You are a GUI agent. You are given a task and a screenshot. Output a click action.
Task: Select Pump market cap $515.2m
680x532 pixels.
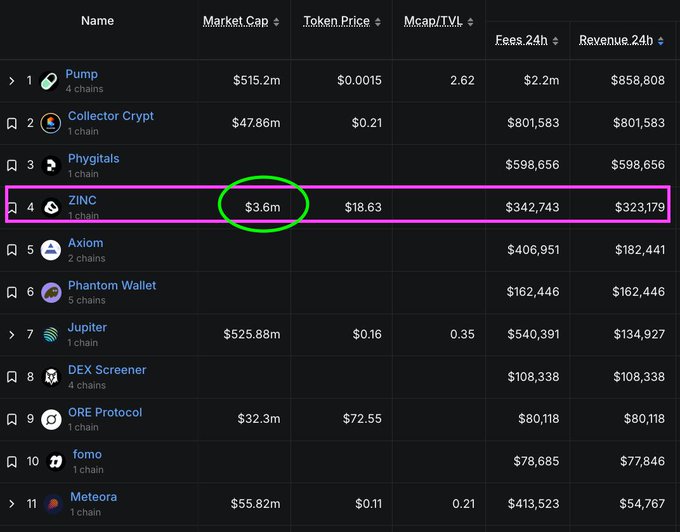click(x=256, y=81)
